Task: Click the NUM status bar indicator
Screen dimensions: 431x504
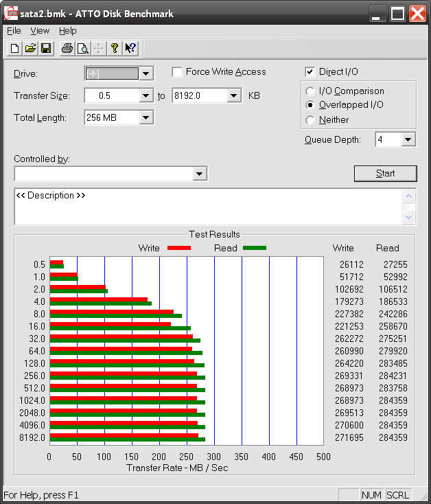Action: [x=371, y=495]
